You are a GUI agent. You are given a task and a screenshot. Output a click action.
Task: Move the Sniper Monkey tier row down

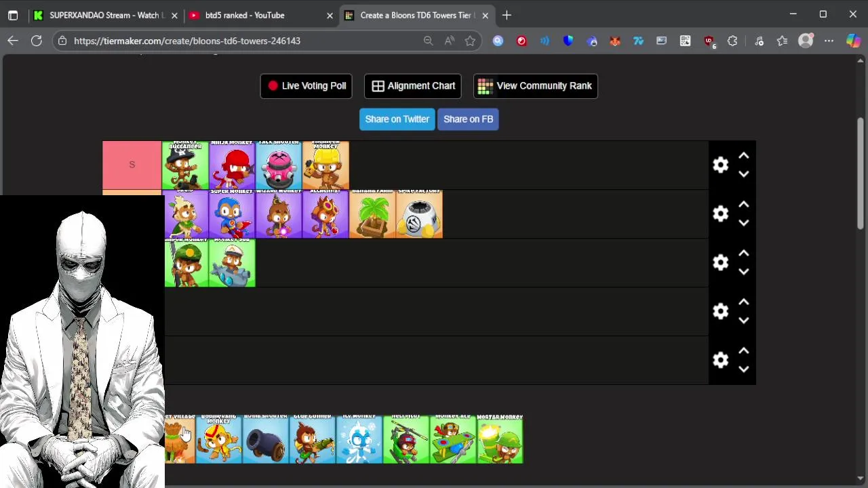(743, 272)
